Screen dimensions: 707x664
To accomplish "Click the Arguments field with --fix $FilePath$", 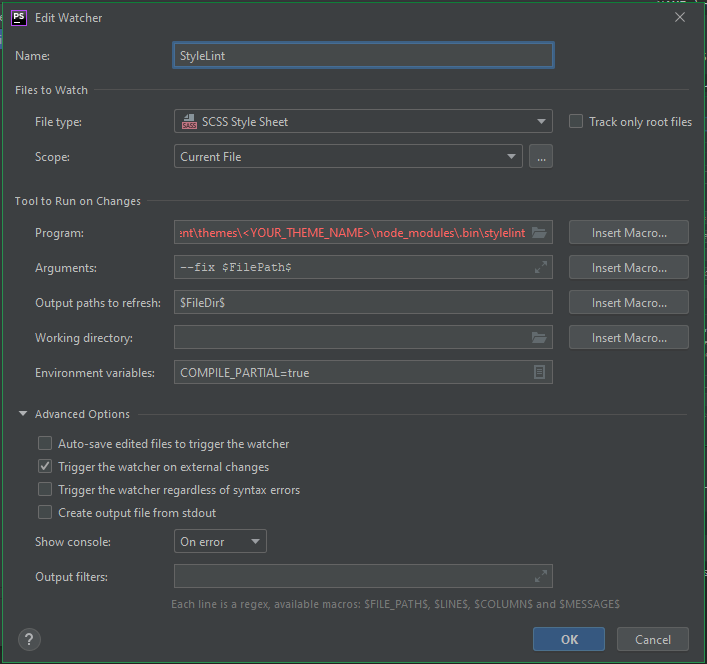I will 363,267.
